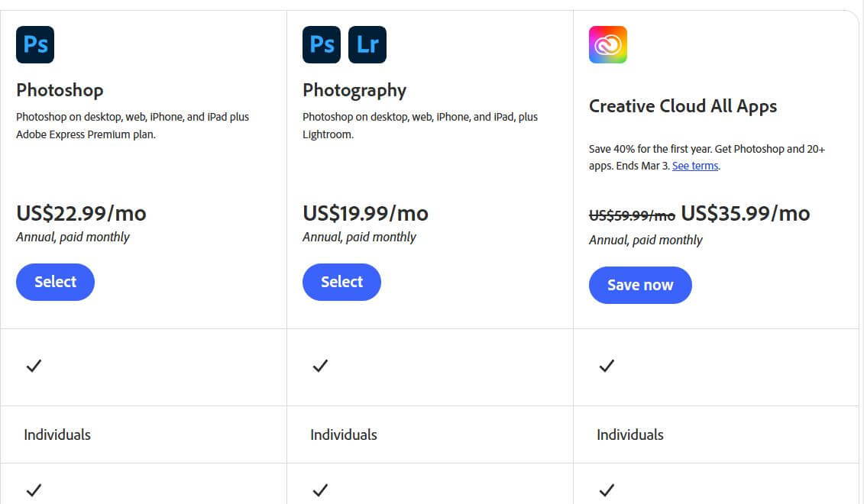Select the Photography plan
864x504 pixels.
341,282
